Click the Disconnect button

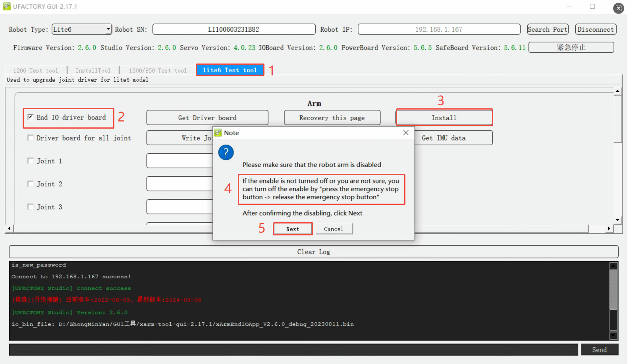[596, 29]
